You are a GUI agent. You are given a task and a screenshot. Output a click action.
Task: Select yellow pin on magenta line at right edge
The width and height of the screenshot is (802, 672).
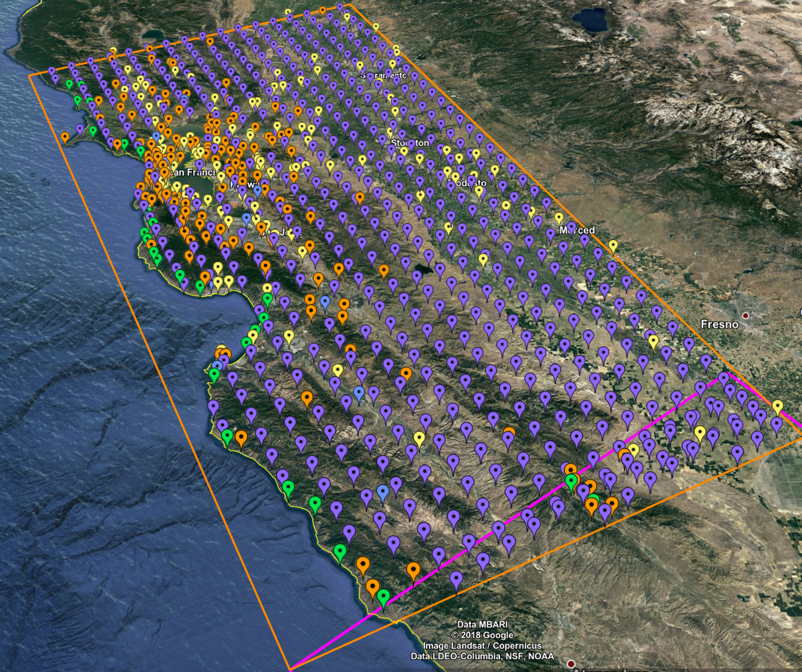pyautogui.click(x=778, y=407)
